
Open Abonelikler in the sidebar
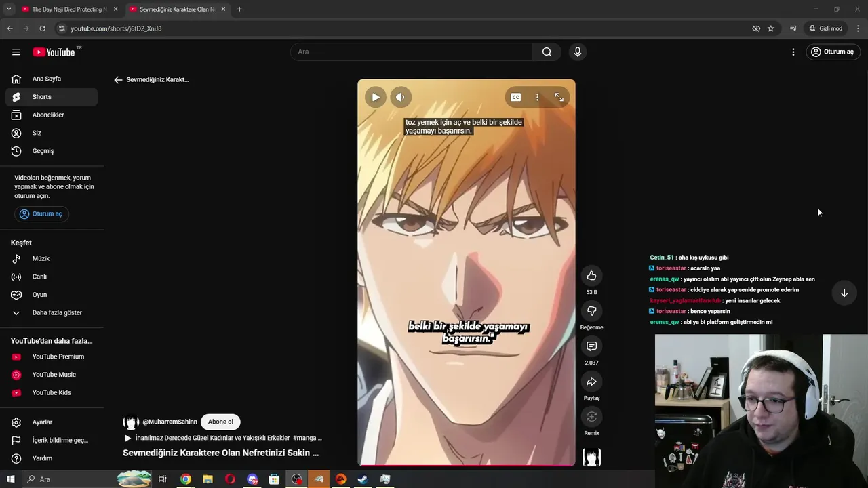click(x=52, y=115)
